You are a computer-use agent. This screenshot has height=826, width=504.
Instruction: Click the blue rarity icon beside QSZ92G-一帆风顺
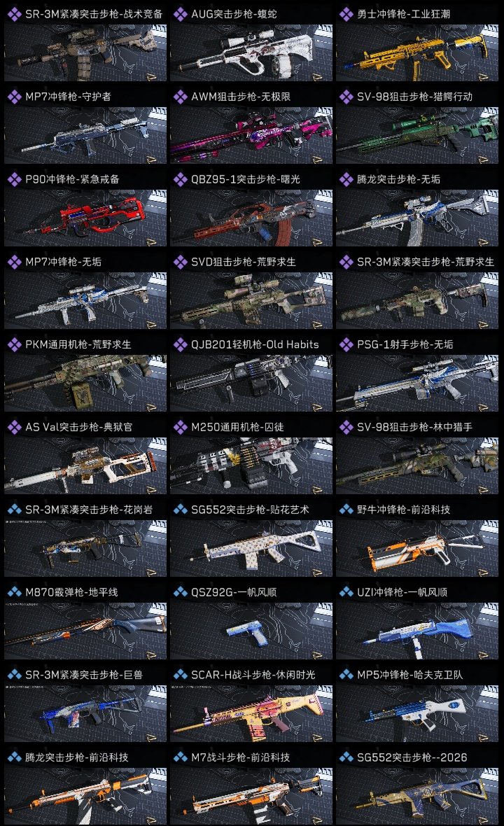[180, 592]
